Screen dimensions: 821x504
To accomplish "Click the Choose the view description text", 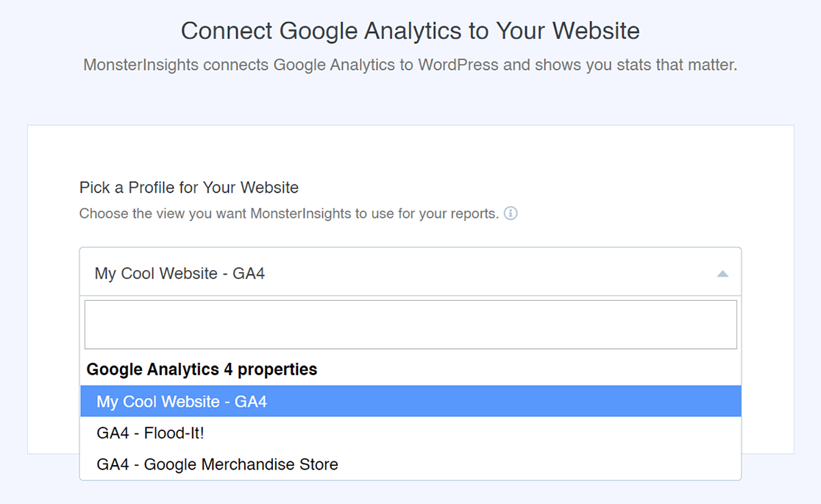I will point(288,214).
